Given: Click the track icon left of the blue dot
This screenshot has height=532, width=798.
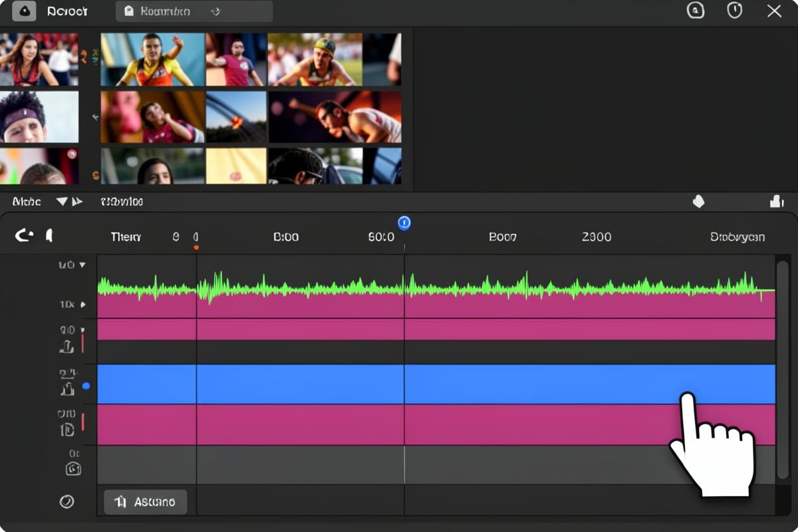Looking at the screenshot, I should click(x=66, y=389).
